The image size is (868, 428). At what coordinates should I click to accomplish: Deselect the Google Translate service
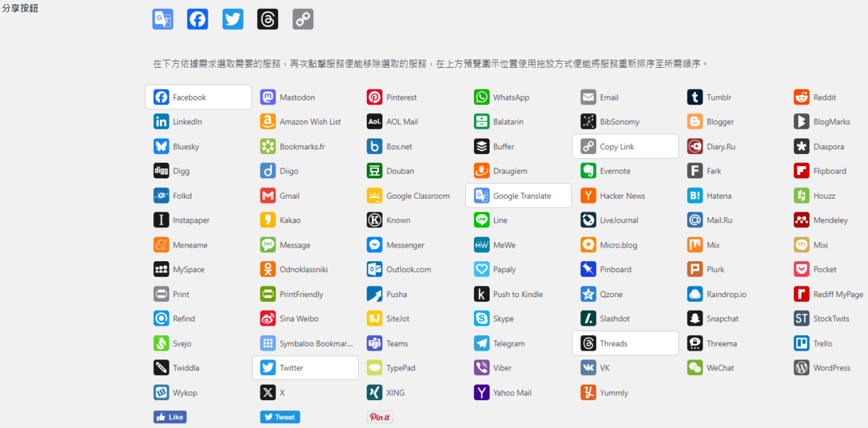[x=519, y=195]
